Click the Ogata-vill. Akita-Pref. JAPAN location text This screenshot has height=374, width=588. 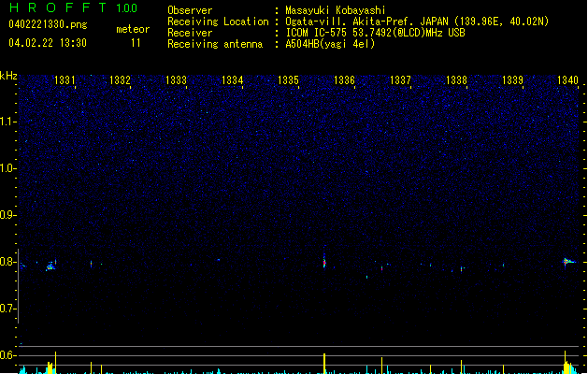pos(417,22)
